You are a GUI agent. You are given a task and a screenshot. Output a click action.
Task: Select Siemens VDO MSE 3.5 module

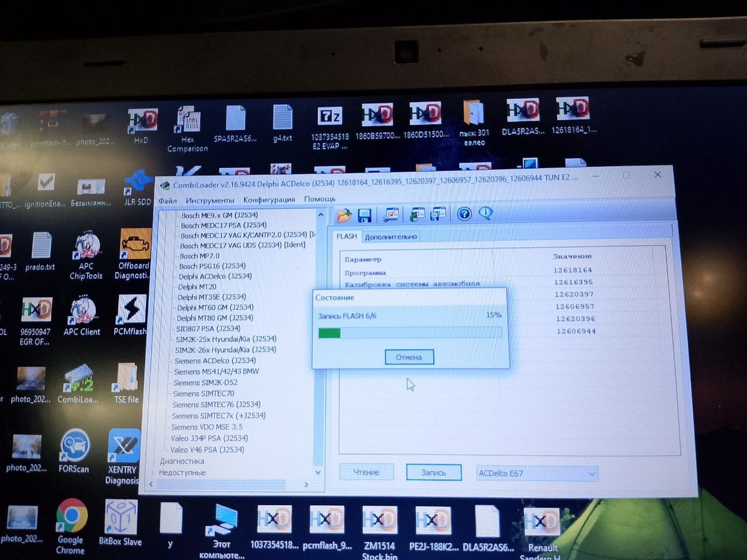(x=207, y=427)
